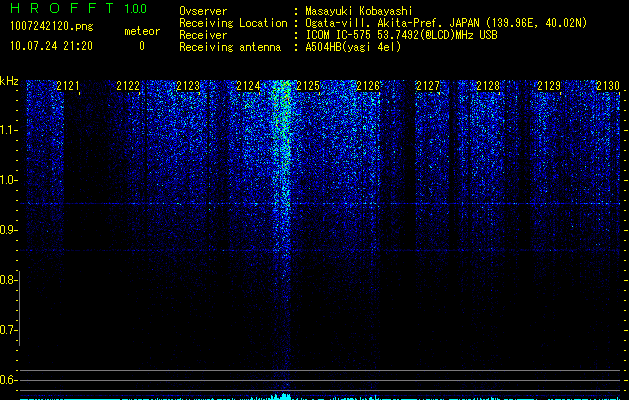This screenshot has width=629, height=400.
Task: Click the 2125 time marker
Action: coord(308,86)
